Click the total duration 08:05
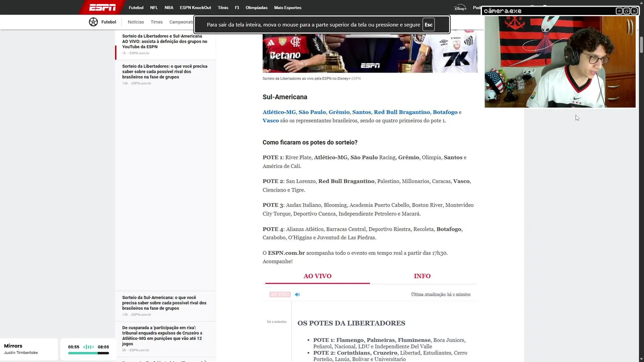The image size is (644, 362). tap(103, 347)
